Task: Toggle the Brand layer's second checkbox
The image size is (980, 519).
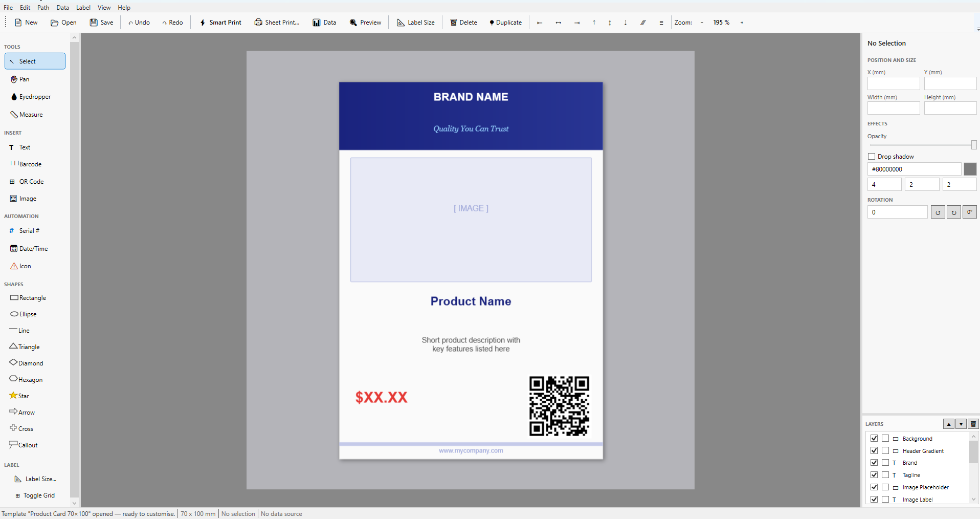Action: pos(885,463)
